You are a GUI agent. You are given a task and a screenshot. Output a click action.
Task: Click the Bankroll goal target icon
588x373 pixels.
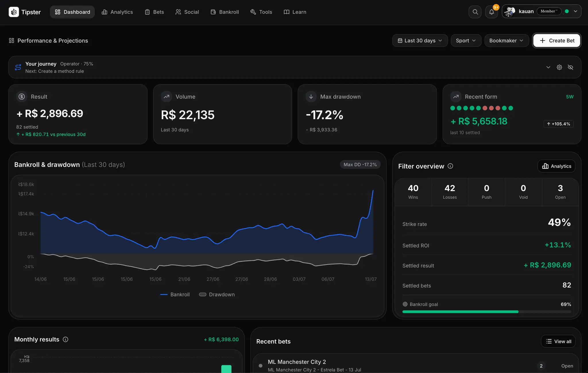click(405, 304)
